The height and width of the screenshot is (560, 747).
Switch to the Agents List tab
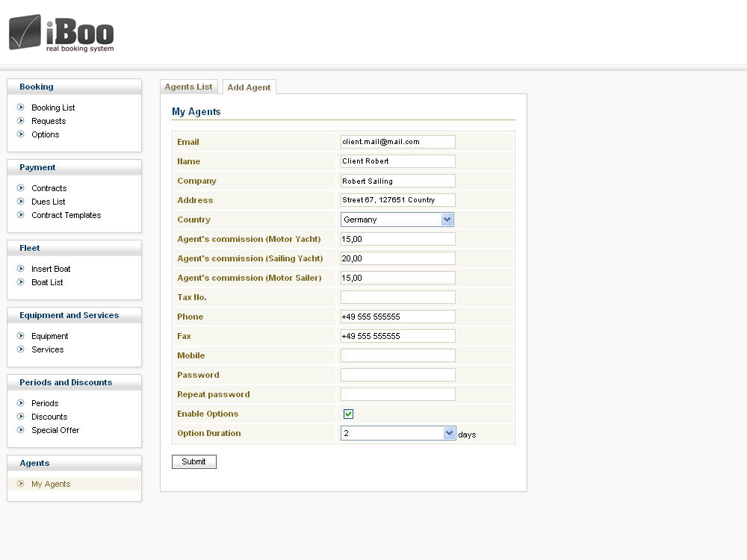click(188, 87)
